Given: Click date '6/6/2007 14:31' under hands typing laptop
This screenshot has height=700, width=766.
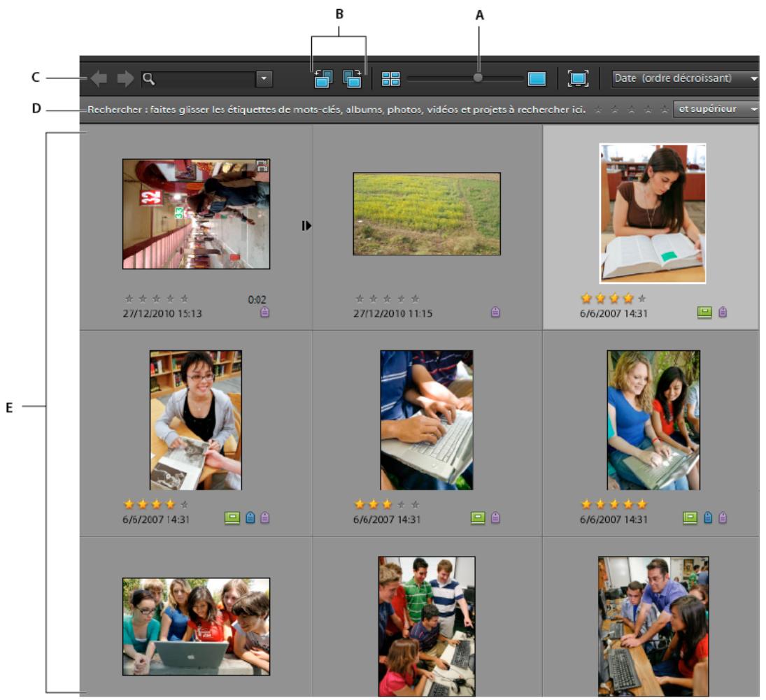Looking at the screenshot, I should pos(387,520).
